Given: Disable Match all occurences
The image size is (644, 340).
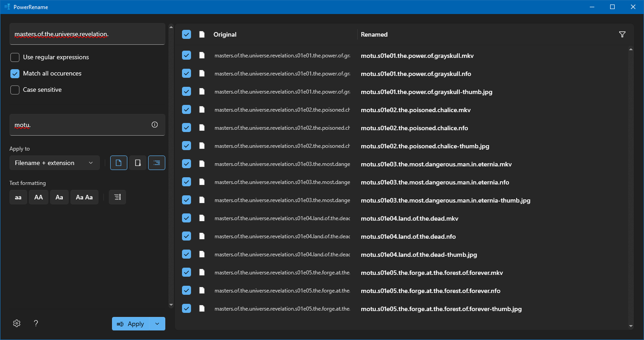Looking at the screenshot, I should 14,73.
